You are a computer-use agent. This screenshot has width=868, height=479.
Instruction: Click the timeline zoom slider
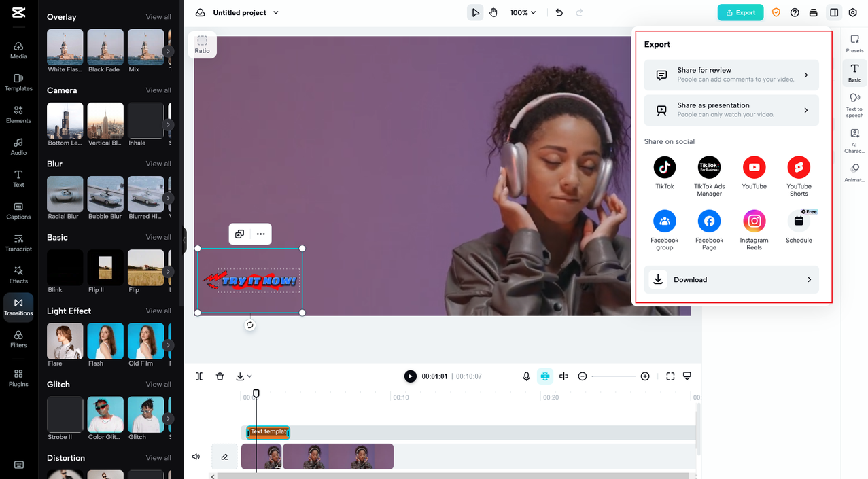pos(614,376)
